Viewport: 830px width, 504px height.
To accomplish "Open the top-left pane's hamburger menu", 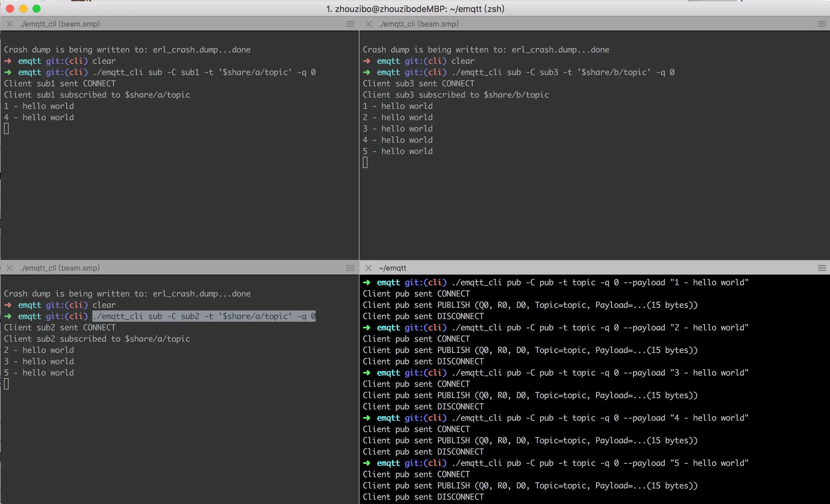I will pyautogui.click(x=350, y=24).
